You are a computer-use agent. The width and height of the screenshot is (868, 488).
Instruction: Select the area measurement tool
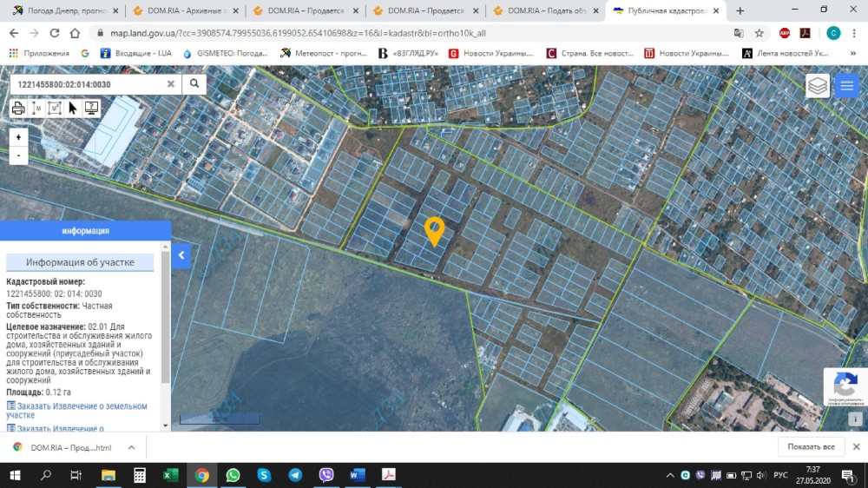[55, 108]
